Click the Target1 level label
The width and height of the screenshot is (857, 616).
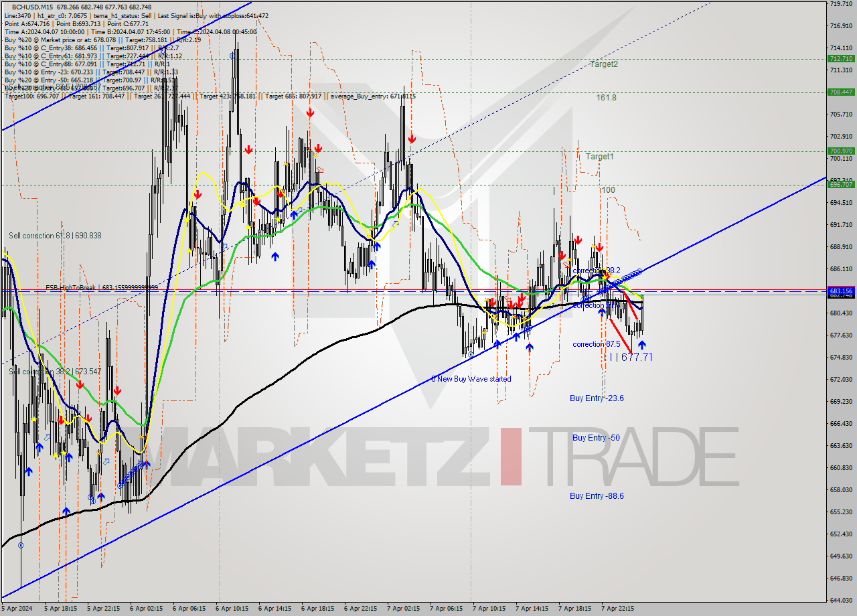(x=600, y=157)
